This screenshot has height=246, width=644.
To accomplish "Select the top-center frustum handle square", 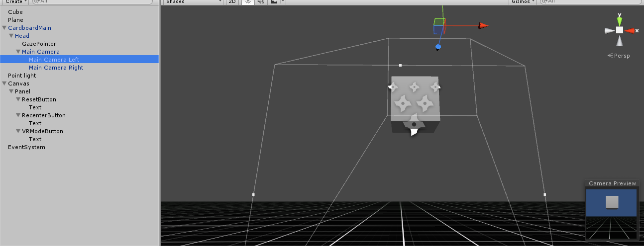I will pos(400,65).
